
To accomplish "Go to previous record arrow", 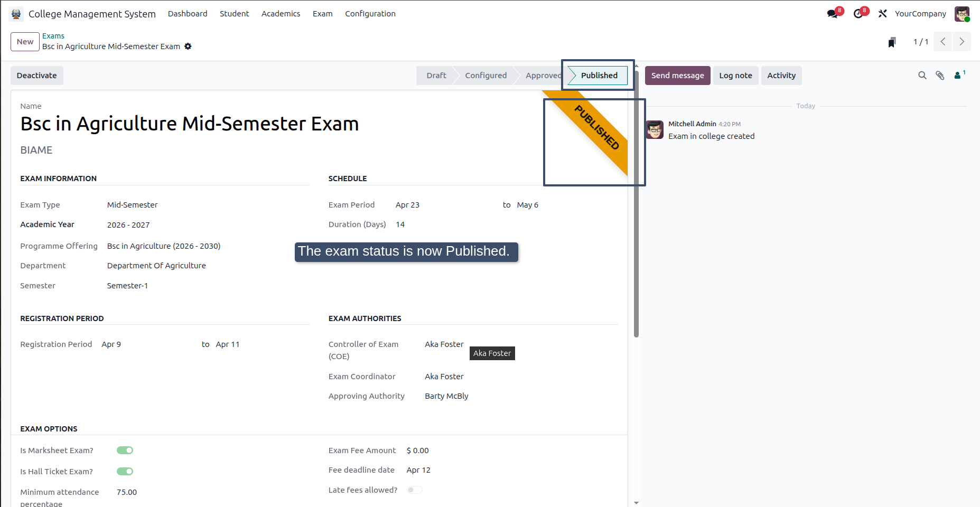I will click(943, 42).
